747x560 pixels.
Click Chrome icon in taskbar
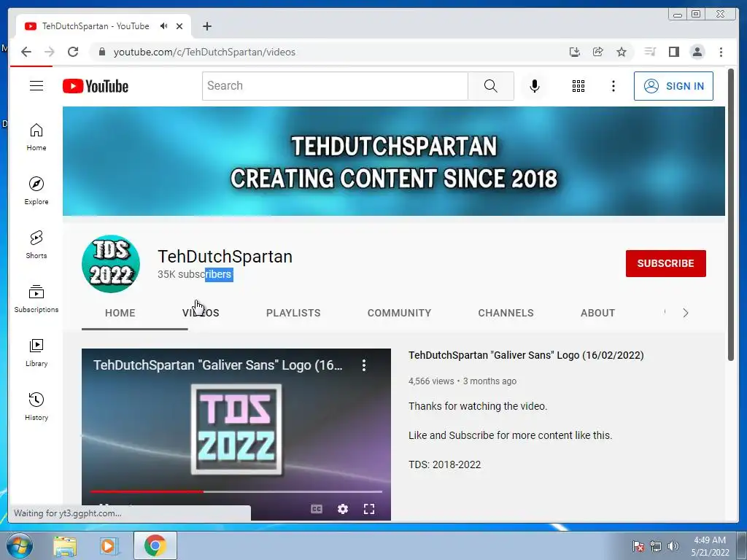pyautogui.click(x=155, y=545)
